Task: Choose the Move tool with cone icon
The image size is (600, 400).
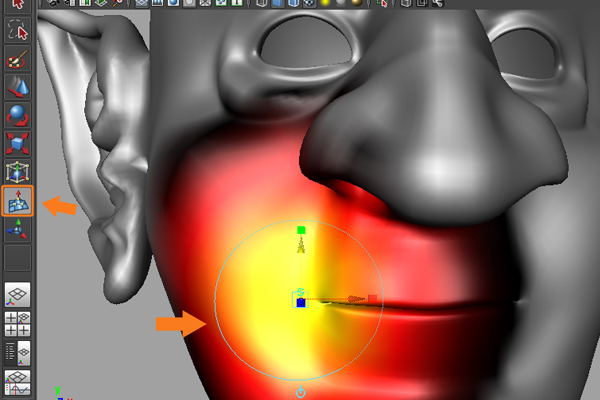Action: pos(18,87)
